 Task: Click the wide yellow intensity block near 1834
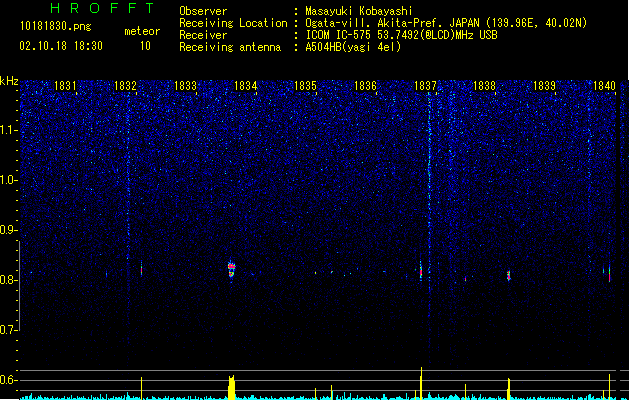click(231, 387)
